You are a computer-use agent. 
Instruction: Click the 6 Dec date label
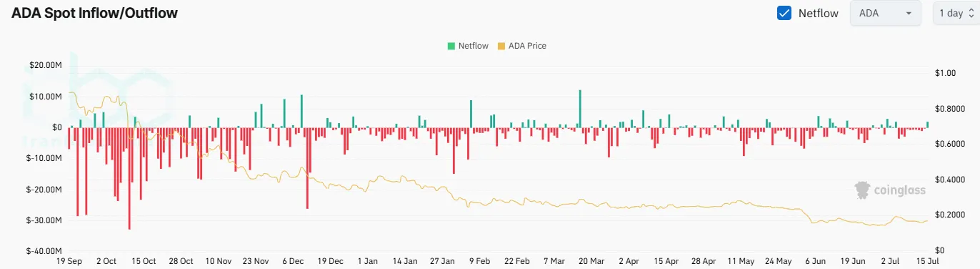[x=293, y=262]
